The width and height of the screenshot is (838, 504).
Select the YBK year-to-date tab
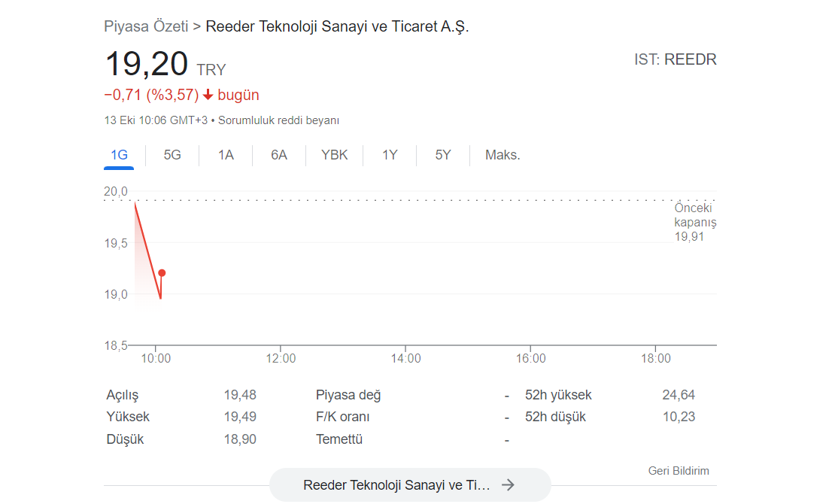click(x=334, y=155)
